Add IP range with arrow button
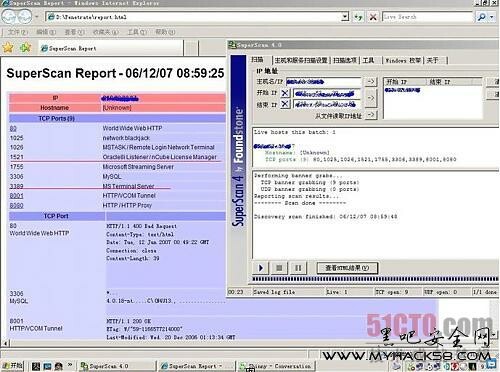 click(371, 98)
